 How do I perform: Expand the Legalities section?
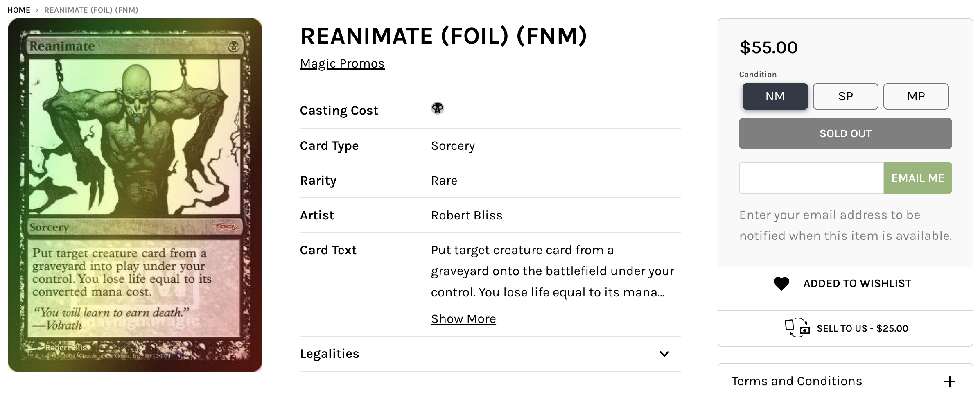point(330,354)
